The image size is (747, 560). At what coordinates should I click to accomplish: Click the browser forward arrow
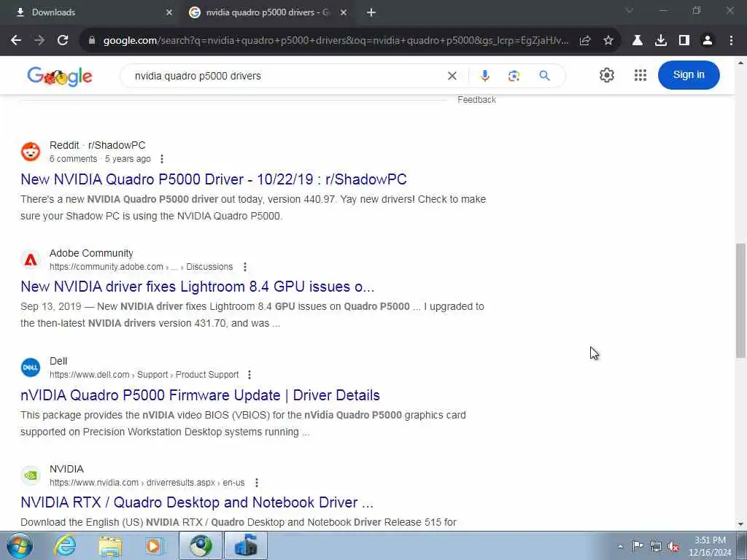point(39,41)
